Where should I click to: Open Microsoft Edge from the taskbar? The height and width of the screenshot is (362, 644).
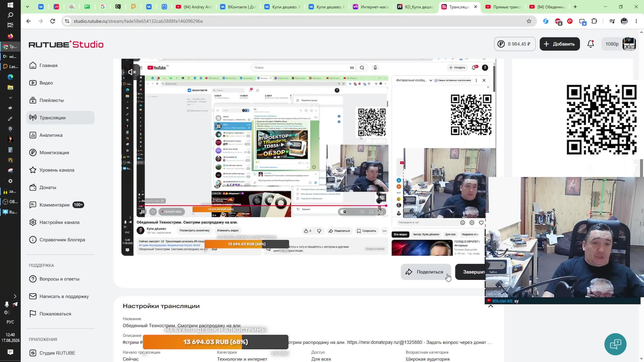coord(10,77)
